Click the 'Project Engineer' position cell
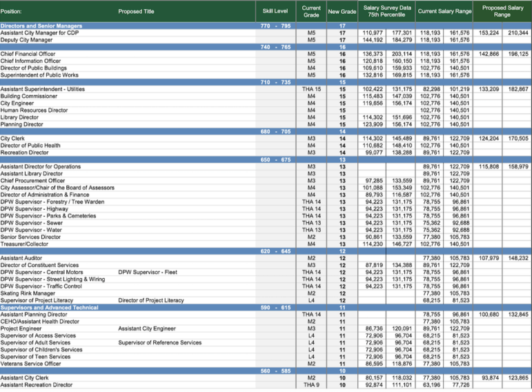The width and height of the screenshot is (532, 392). [x=21, y=329]
